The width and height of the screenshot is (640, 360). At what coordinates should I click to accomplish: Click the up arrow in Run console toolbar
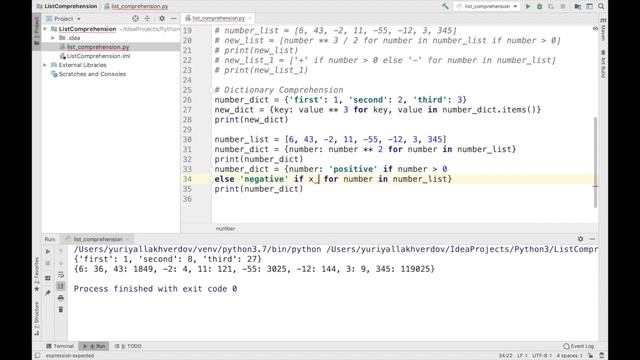(x=61, y=251)
